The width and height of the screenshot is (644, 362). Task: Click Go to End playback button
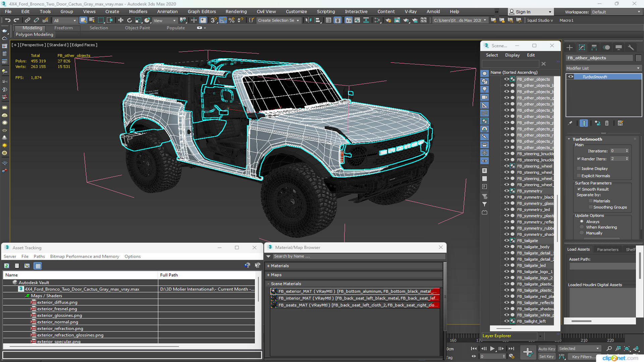click(x=511, y=349)
